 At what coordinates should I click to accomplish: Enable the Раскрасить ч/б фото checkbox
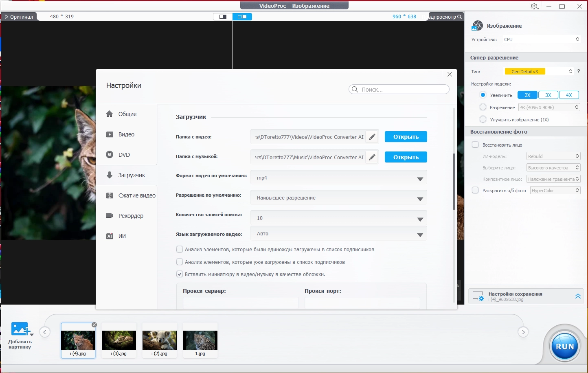[x=475, y=190]
